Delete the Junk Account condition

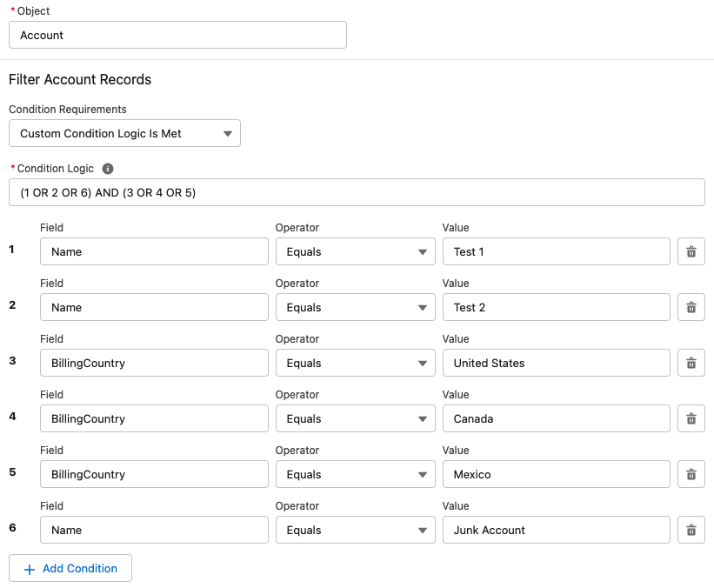(x=691, y=530)
